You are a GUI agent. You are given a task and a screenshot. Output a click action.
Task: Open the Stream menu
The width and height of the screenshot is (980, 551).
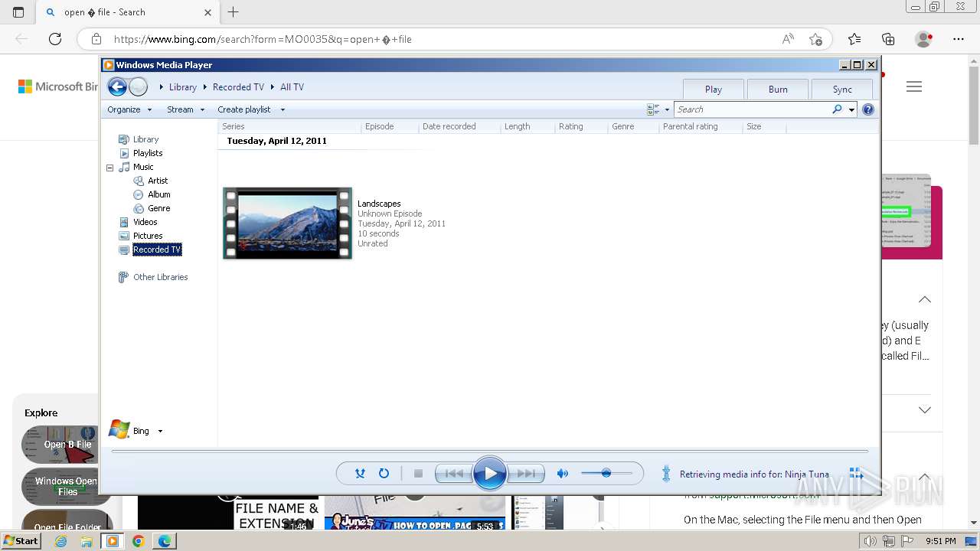(x=186, y=109)
